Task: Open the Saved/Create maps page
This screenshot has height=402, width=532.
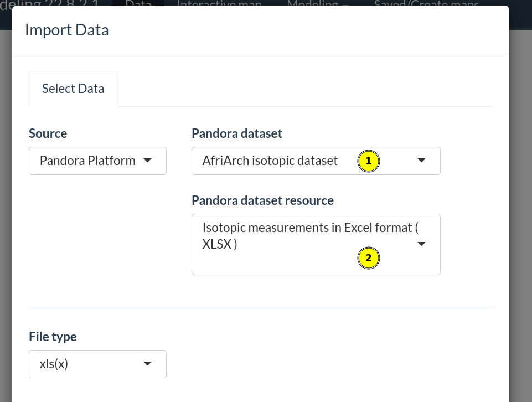Action: click(426, 5)
